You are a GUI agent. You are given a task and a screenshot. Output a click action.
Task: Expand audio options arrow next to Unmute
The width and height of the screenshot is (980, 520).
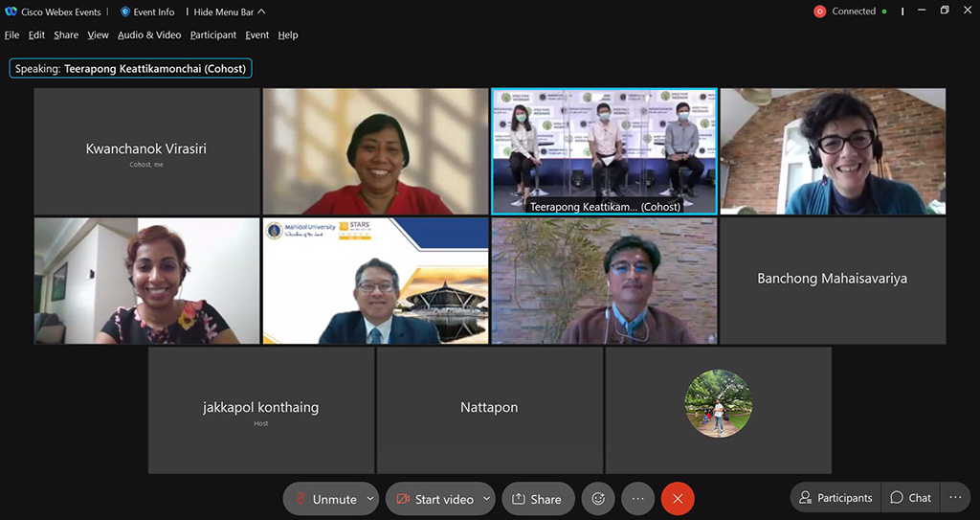click(371, 499)
